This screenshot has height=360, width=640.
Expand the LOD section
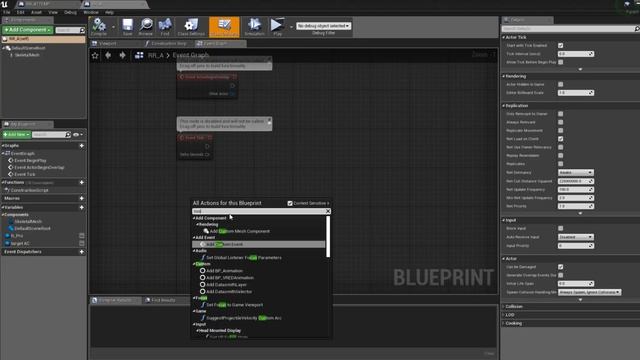tap(509, 315)
